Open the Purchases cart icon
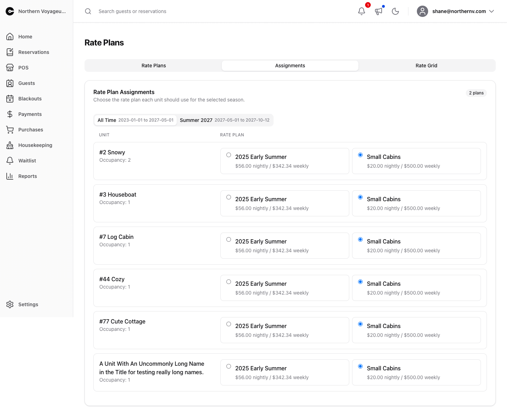The image size is (507, 420). [x=10, y=130]
